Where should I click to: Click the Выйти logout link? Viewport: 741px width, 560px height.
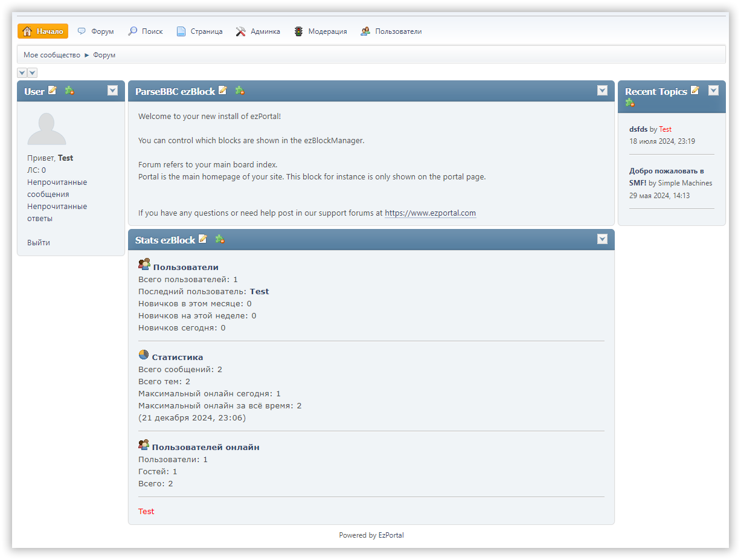(x=39, y=243)
